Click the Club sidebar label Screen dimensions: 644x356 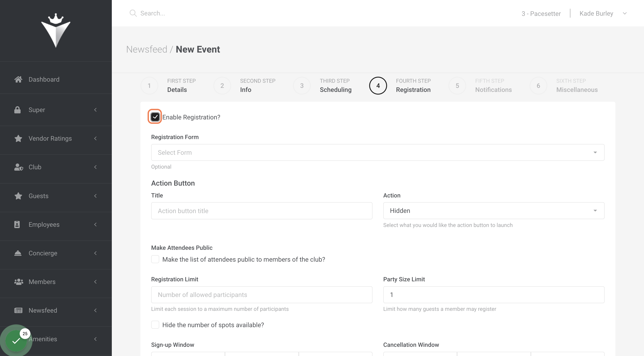[35, 167]
